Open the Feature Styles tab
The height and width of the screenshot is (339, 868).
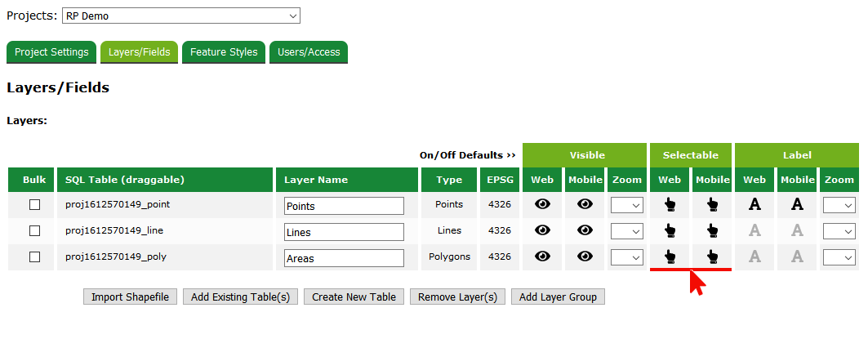pyautogui.click(x=224, y=52)
